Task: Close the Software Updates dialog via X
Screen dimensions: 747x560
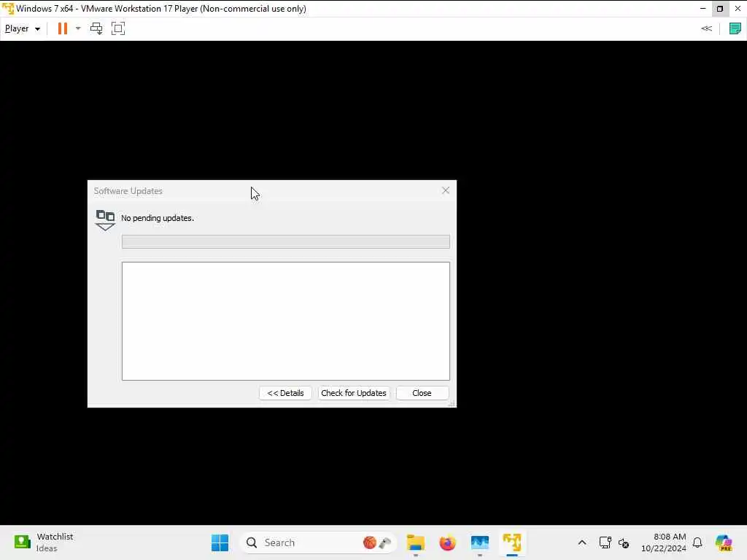Action: pyautogui.click(x=446, y=190)
